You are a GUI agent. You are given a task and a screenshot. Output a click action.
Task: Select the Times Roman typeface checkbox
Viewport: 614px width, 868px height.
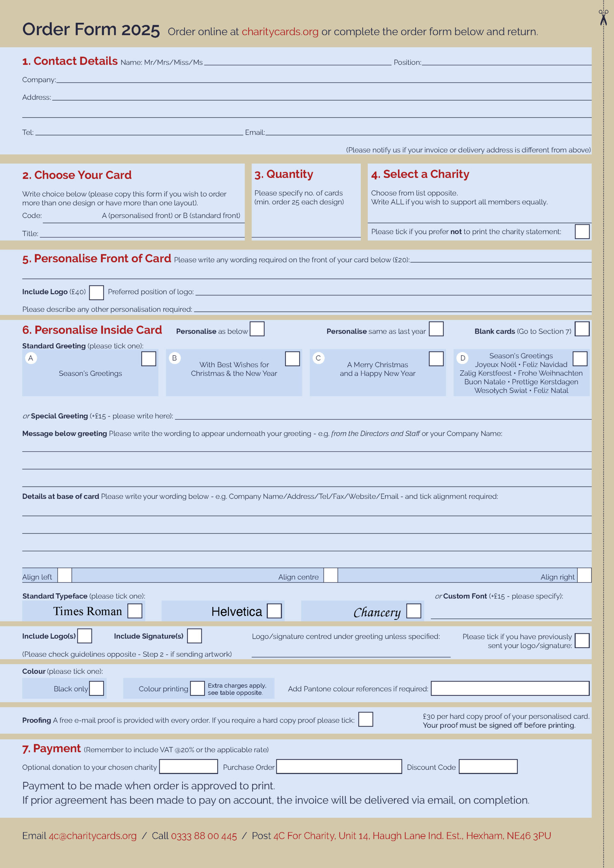(135, 611)
